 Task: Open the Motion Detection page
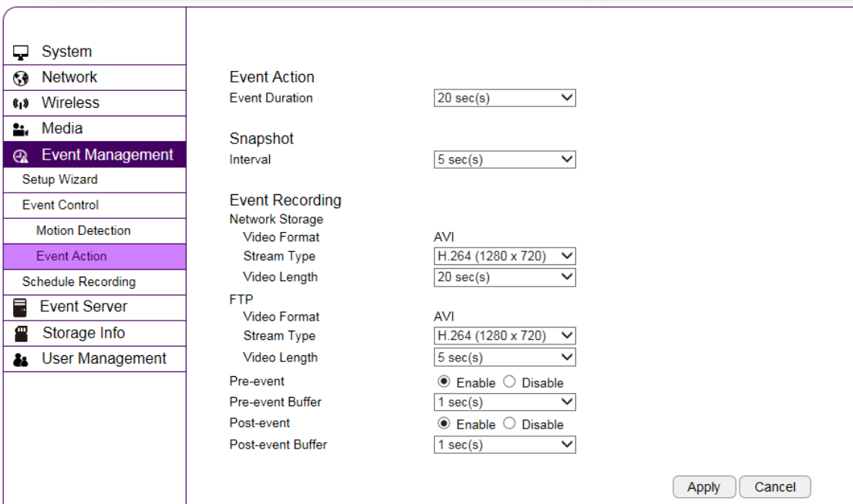tap(95, 231)
